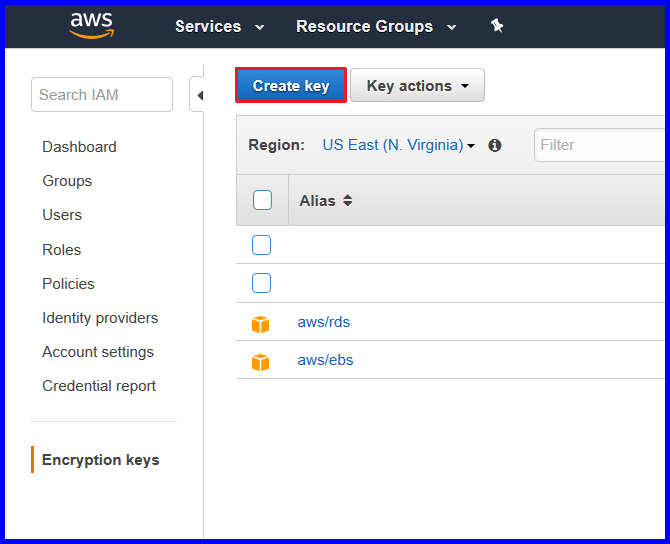The image size is (670, 544).
Task: Check the second blank key row checkbox
Action: 261,283
